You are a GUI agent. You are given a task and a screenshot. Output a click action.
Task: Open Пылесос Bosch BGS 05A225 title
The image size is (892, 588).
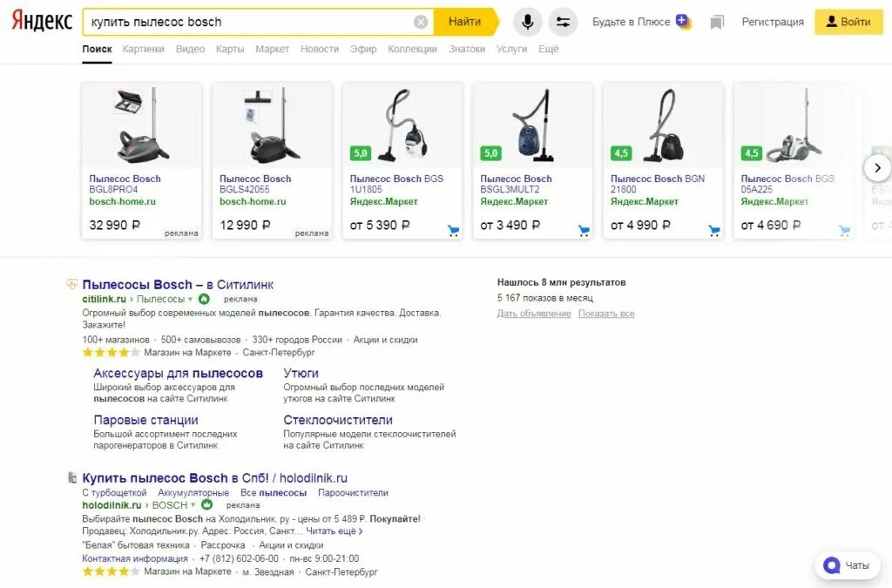tap(787, 184)
